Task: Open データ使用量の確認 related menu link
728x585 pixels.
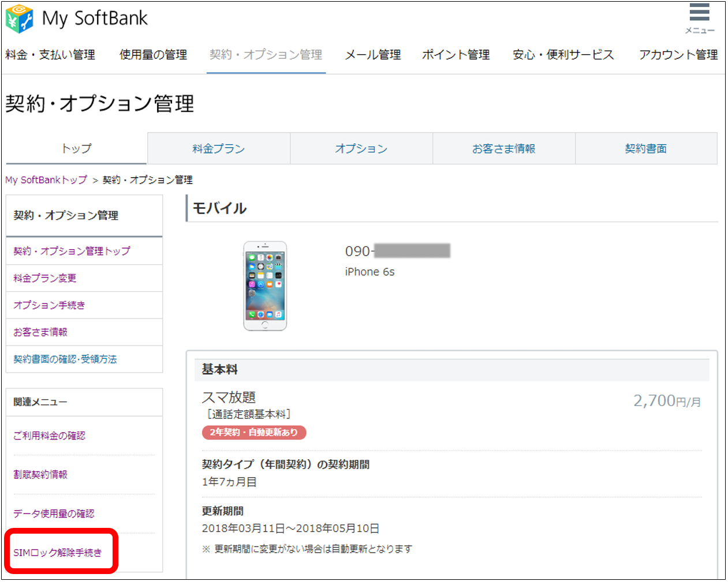Action: pyautogui.click(x=54, y=513)
